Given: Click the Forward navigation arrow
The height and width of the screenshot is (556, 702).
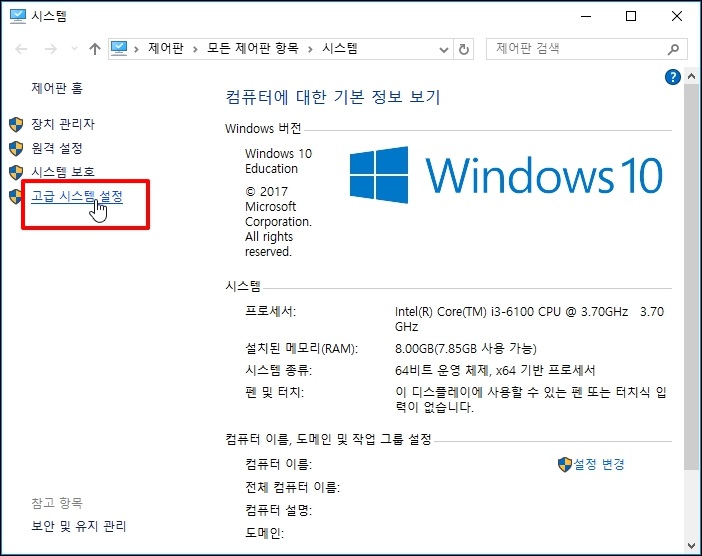Looking at the screenshot, I should click(x=51, y=49).
